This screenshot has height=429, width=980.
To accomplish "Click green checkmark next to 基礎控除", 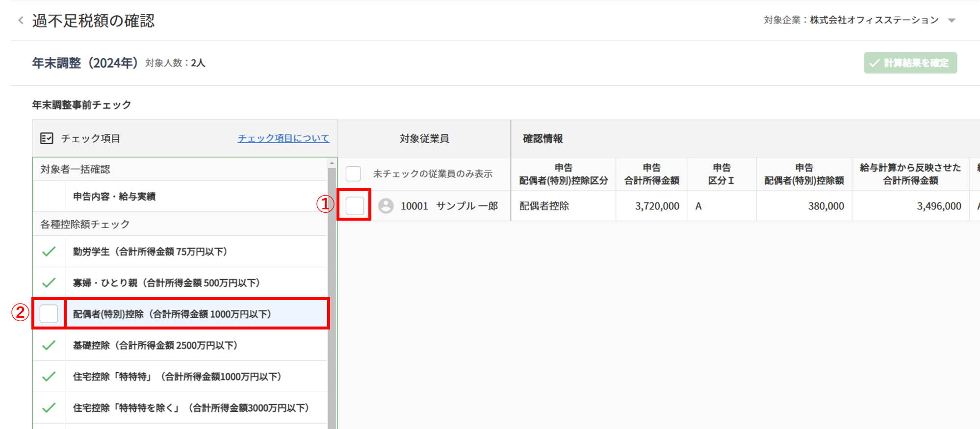I will (49, 346).
